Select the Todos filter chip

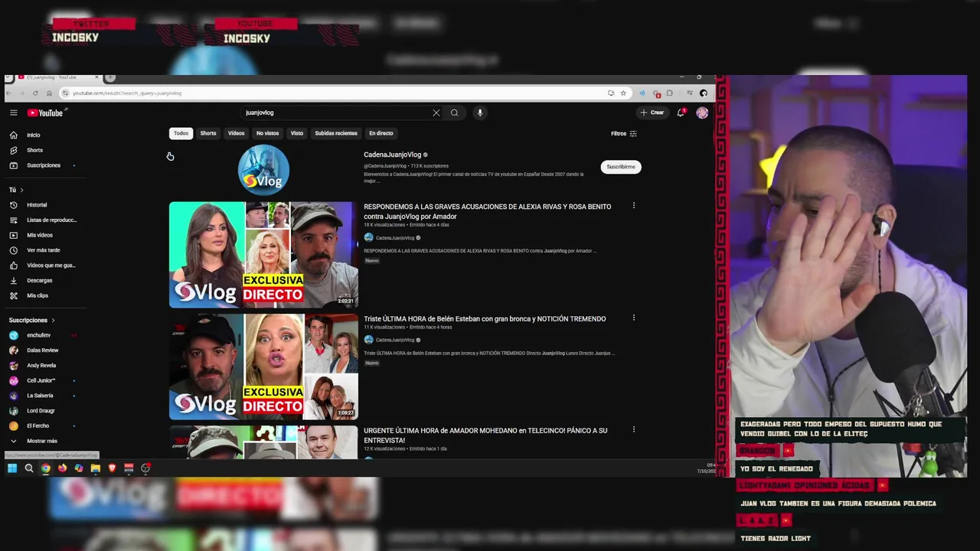pyautogui.click(x=181, y=133)
